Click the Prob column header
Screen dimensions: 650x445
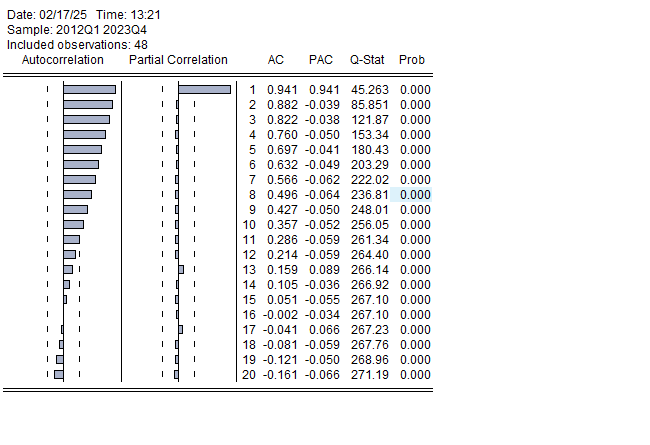411,60
